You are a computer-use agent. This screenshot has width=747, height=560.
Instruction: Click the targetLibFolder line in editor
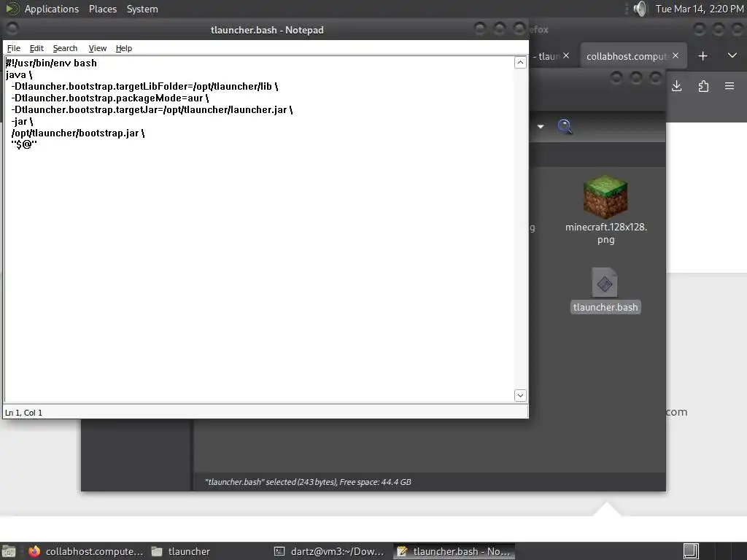[144, 86]
